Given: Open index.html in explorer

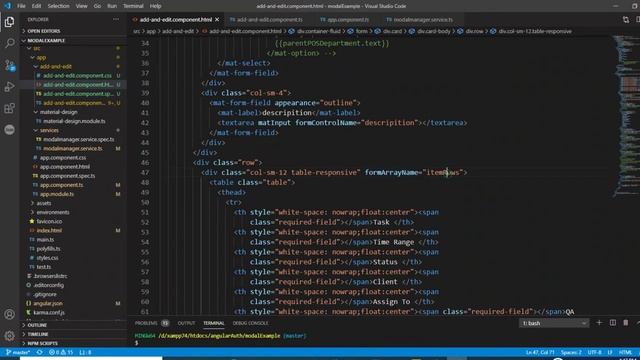Looking at the screenshot, I should [x=49, y=230].
